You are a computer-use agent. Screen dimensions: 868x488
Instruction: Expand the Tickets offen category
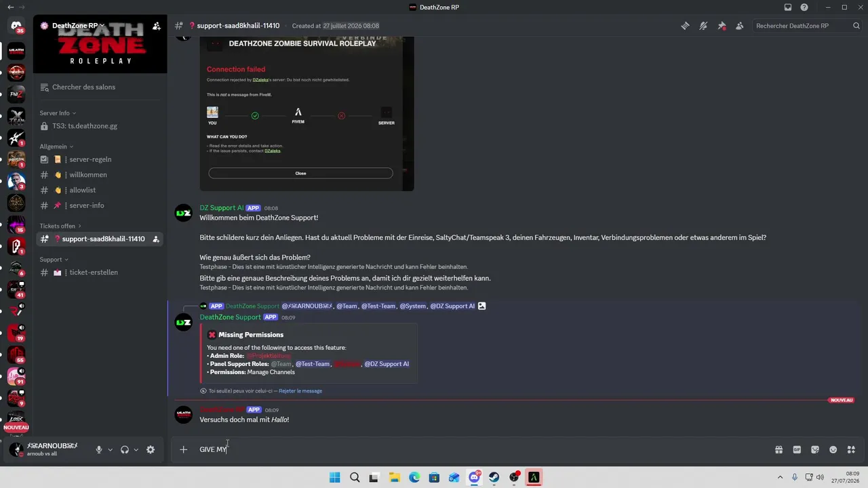(60, 226)
